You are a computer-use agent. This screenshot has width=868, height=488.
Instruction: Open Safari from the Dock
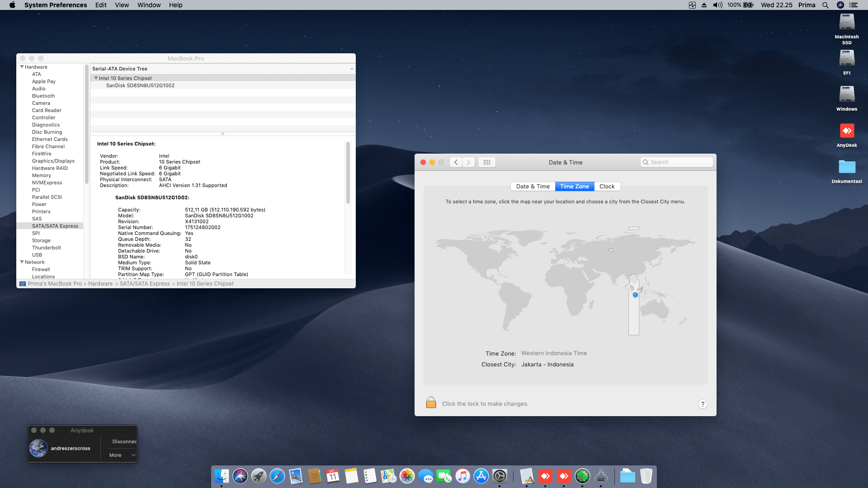pos(277,476)
